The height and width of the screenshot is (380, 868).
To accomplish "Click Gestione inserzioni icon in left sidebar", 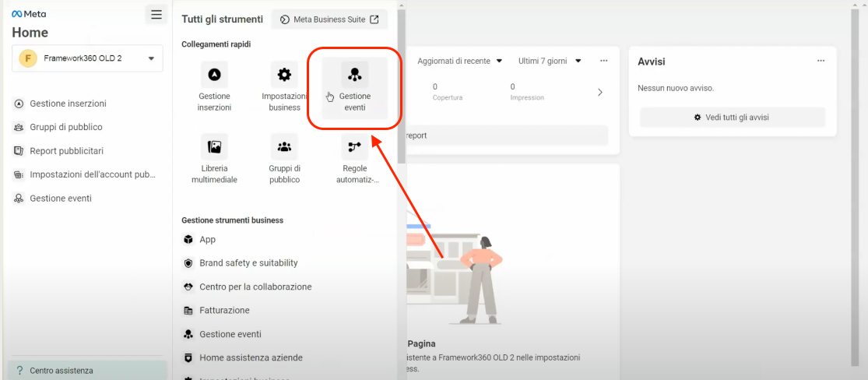I will 19,104.
